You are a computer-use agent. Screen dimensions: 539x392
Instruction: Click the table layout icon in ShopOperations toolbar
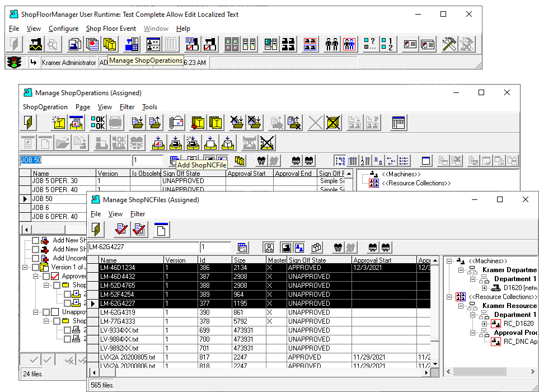coord(399,123)
